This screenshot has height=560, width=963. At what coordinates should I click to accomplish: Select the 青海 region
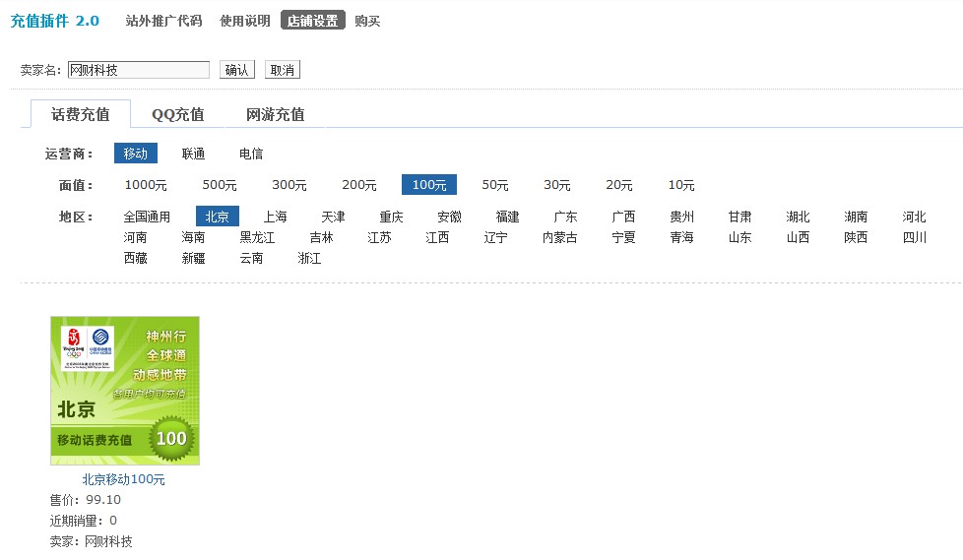tap(681, 237)
